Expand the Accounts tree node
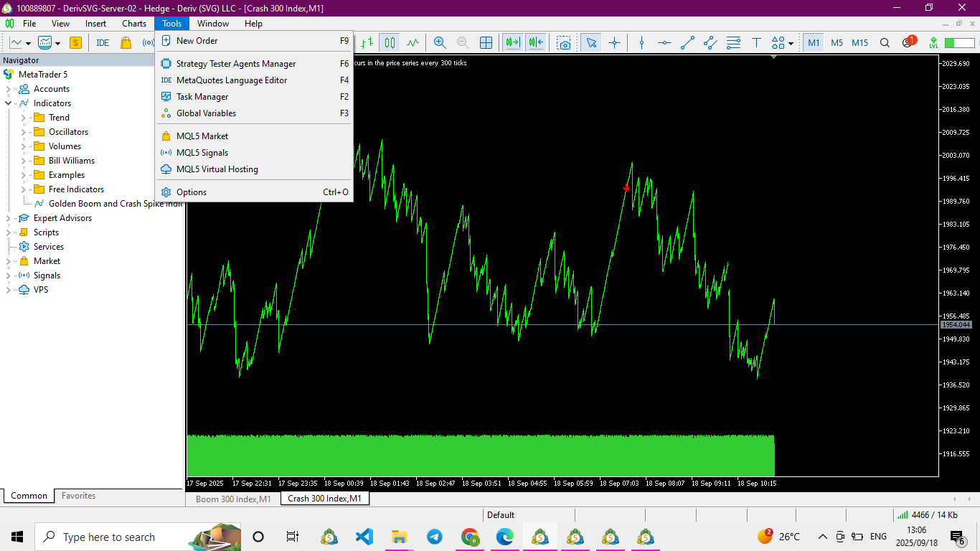The image size is (980, 551). pyautogui.click(x=9, y=89)
